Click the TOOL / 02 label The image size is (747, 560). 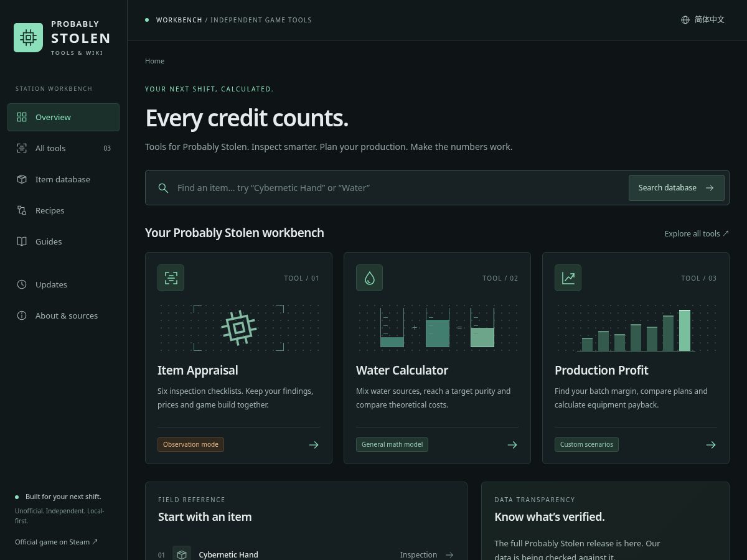(500, 278)
